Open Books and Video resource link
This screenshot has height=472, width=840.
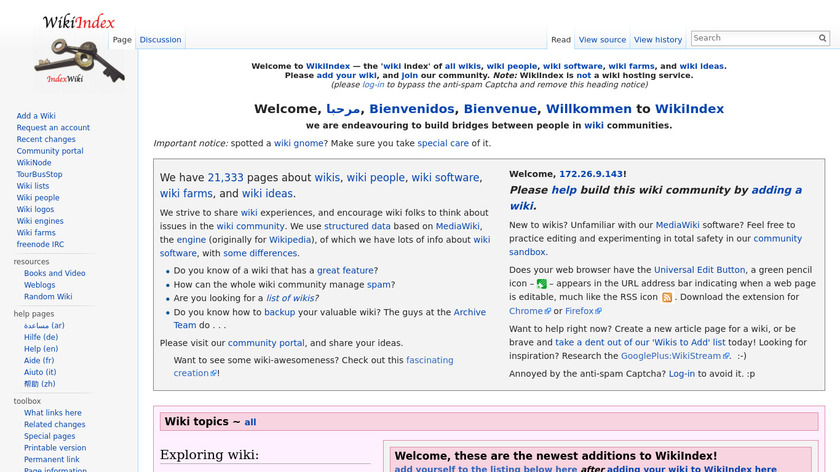point(55,273)
